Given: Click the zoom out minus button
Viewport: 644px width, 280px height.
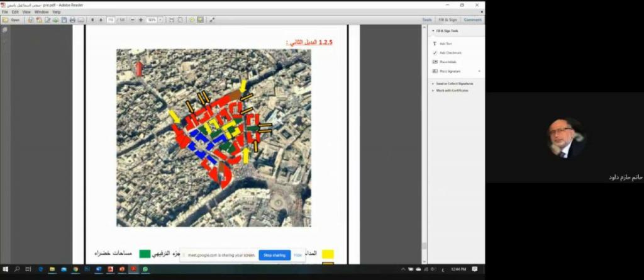Looking at the screenshot, I should 132,20.
